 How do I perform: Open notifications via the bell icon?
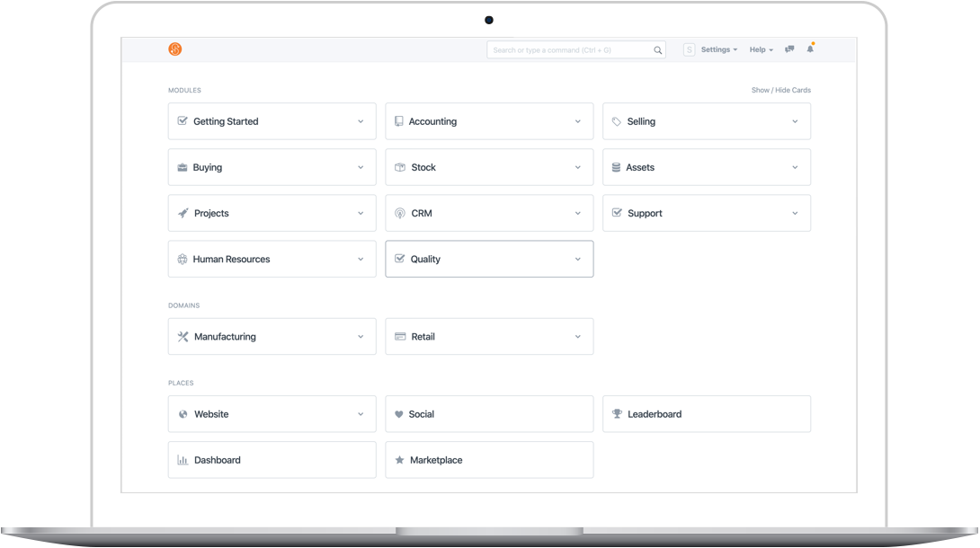point(810,49)
